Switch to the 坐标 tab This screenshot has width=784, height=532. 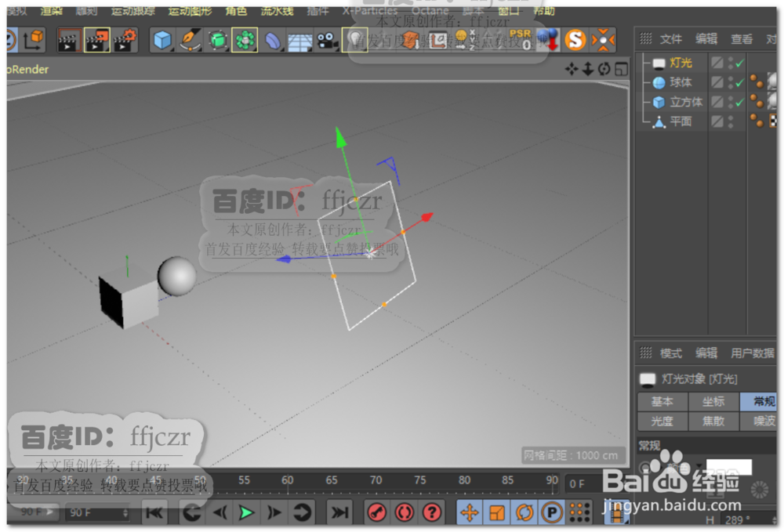point(713,402)
